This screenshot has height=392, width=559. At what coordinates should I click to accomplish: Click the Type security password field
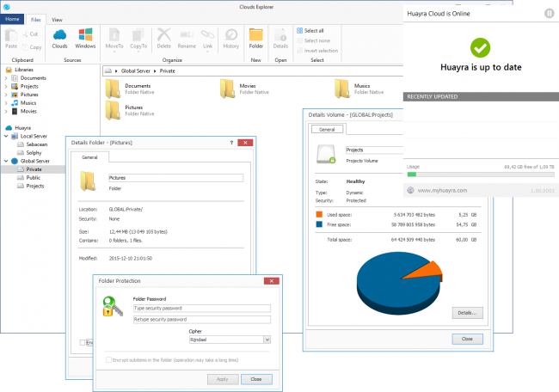[202, 309]
